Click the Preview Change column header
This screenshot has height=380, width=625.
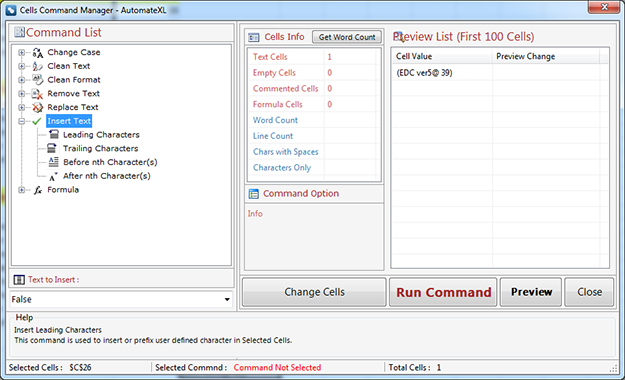tap(545, 57)
